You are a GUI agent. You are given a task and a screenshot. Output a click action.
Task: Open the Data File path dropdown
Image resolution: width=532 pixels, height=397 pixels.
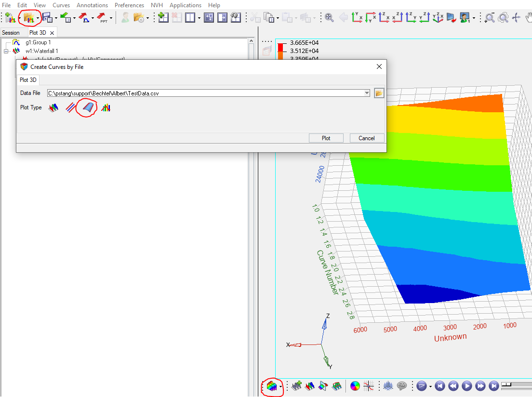tap(367, 93)
